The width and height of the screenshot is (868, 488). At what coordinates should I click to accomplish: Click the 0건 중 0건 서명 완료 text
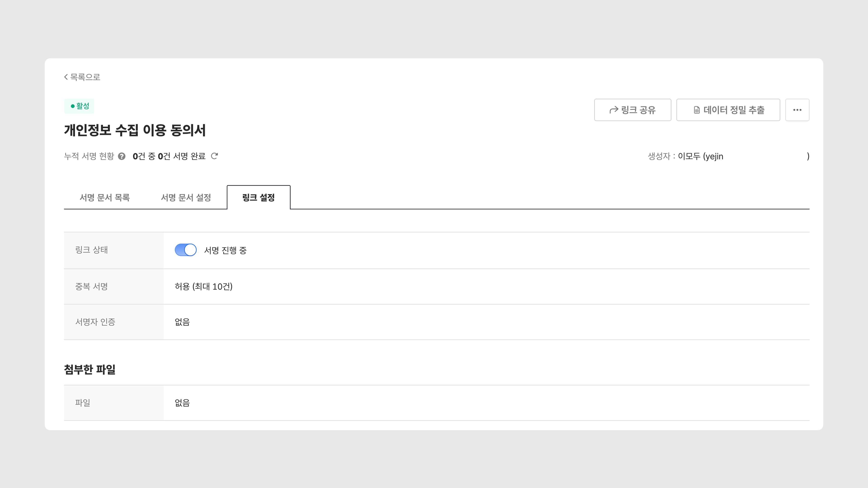click(x=169, y=156)
